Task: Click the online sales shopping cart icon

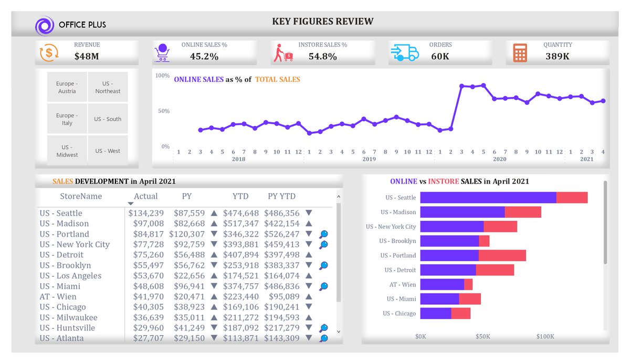Action: (x=162, y=53)
